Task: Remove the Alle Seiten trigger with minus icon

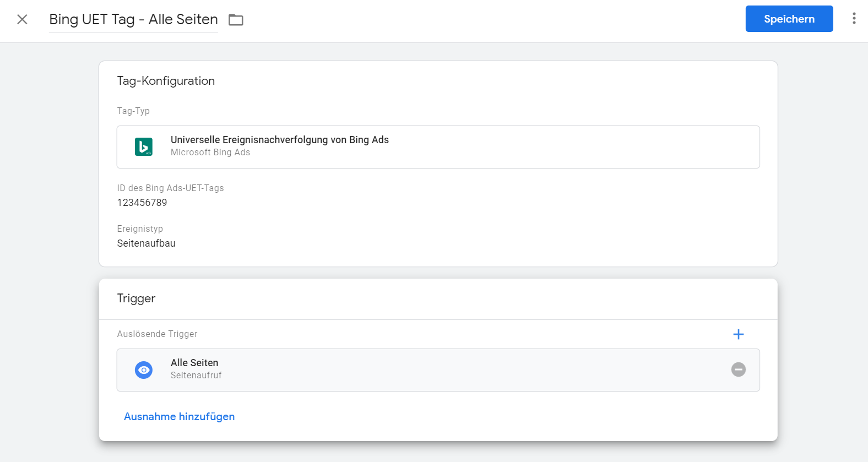Action: click(x=738, y=369)
